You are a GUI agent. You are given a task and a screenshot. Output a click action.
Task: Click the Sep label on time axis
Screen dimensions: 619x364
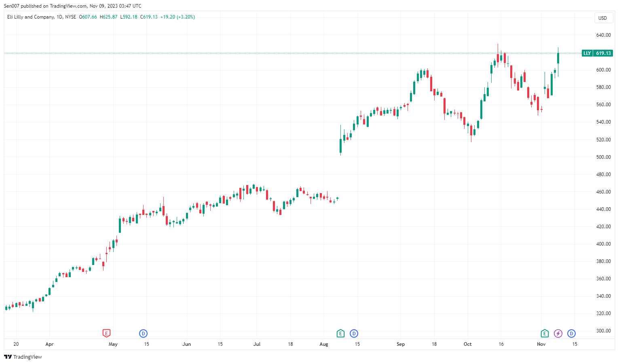(x=401, y=344)
